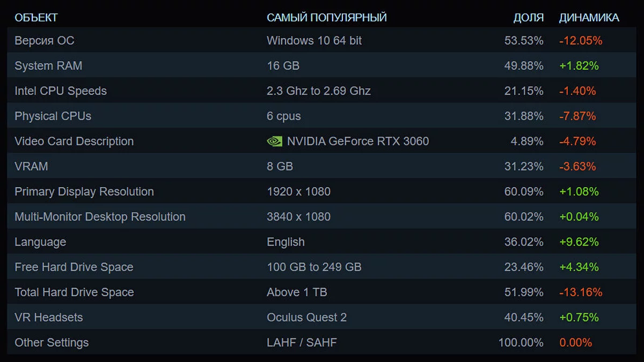Select the NVIDIA GeForce RTX 3060 text
Viewport: 644px width, 362px height.
tap(358, 142)
